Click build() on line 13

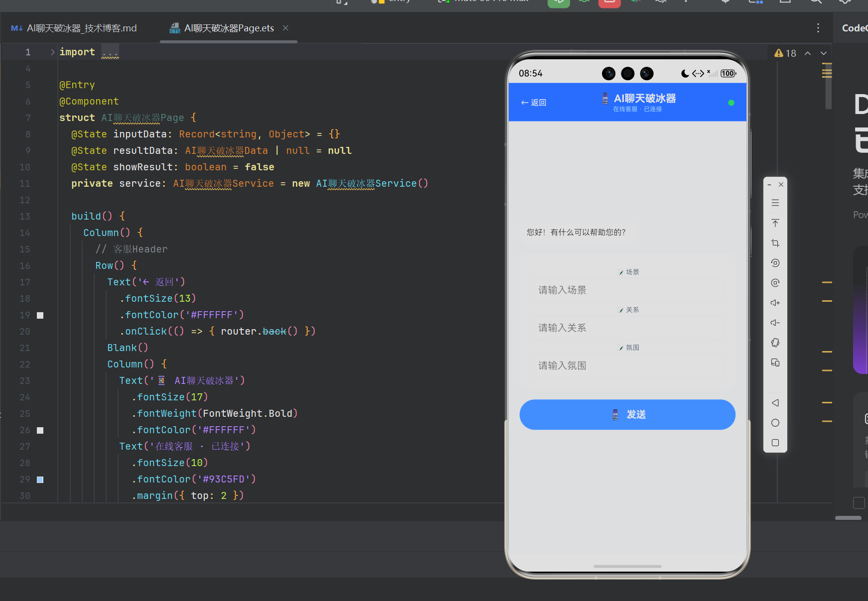point(92,217)
